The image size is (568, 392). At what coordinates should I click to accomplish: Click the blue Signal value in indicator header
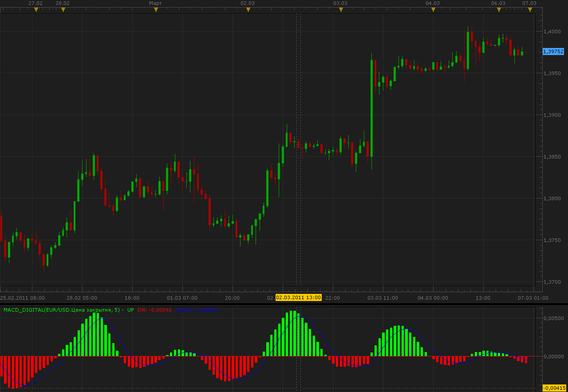[196, 310]
